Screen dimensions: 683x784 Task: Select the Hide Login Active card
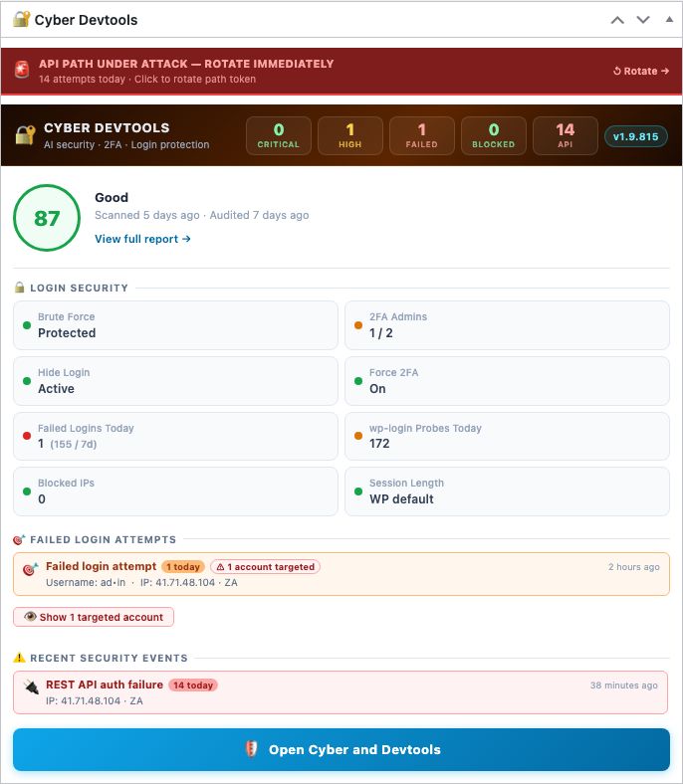click(x=175, y=381)
